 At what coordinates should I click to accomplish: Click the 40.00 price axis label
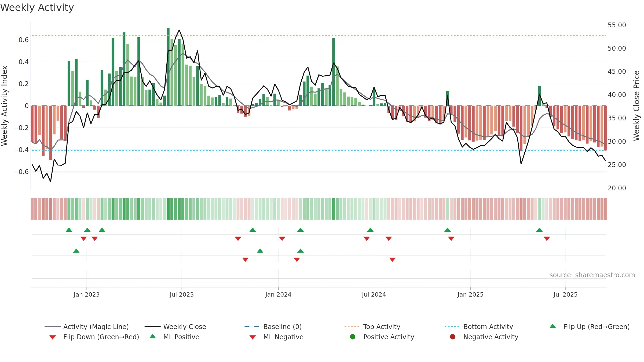coord(617,95)
